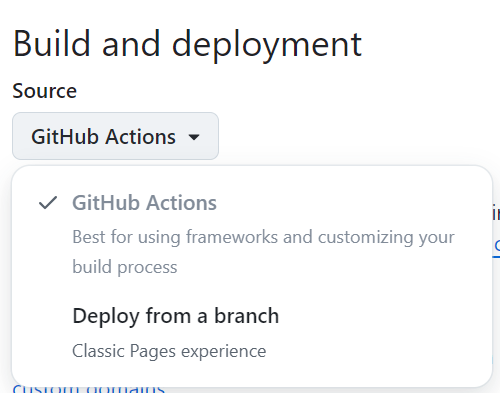Select the checked GitHub Actions option
The height and width of the screenshot is (393, 500).
point(252,233)
